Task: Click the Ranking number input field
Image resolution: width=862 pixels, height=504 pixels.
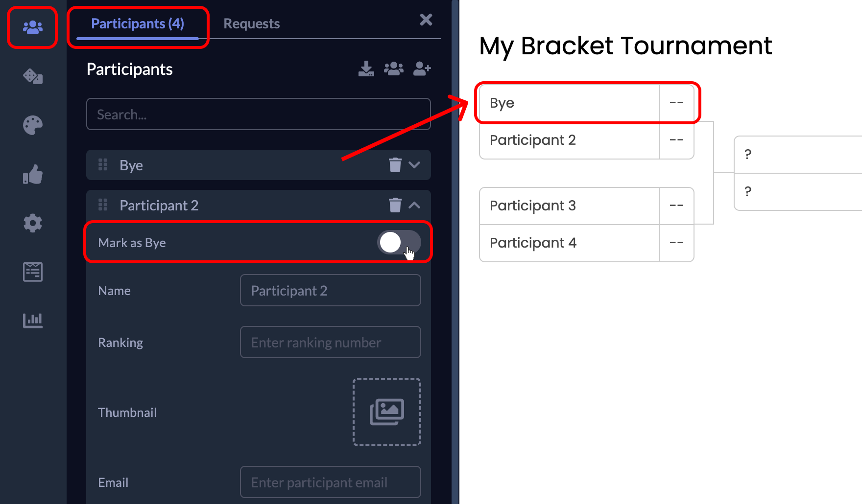Action: point(331,342)
